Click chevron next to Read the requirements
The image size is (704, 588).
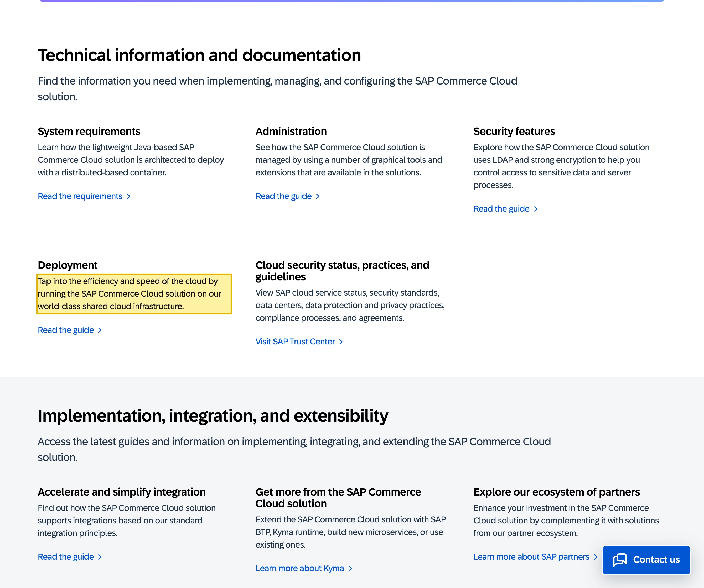pyautogui.click(x=128, y=196)
